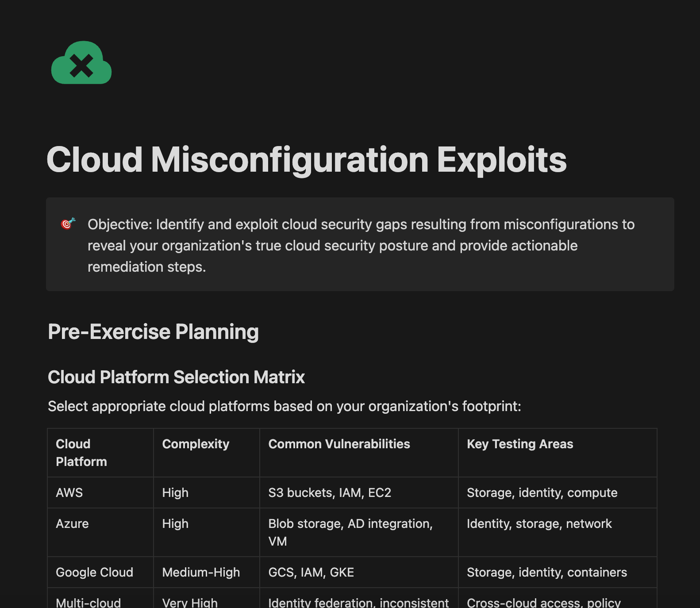Click the Multi-cloud table cell
This screenshot has height=608, width=700.
100,598
